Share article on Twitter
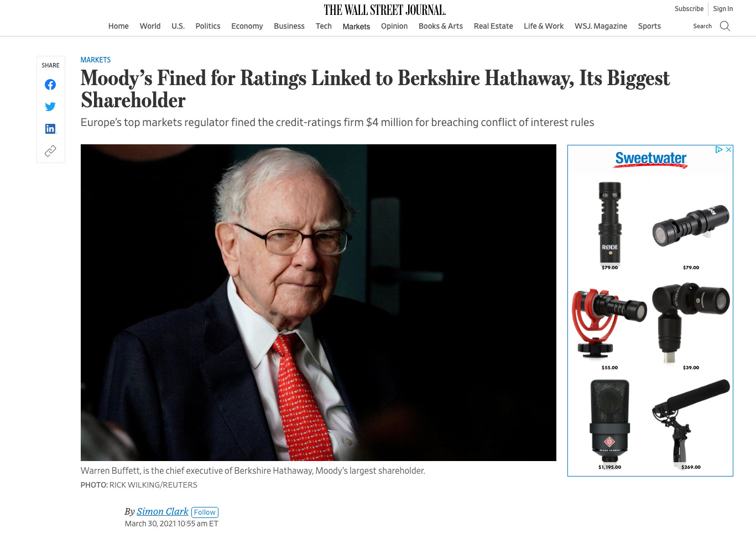The width and height of the screenshot is (756, 539). [x=50, y=107]
